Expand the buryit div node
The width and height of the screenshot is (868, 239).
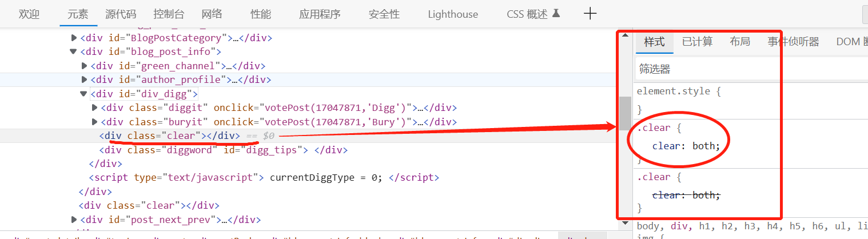[x=95, y=122]
